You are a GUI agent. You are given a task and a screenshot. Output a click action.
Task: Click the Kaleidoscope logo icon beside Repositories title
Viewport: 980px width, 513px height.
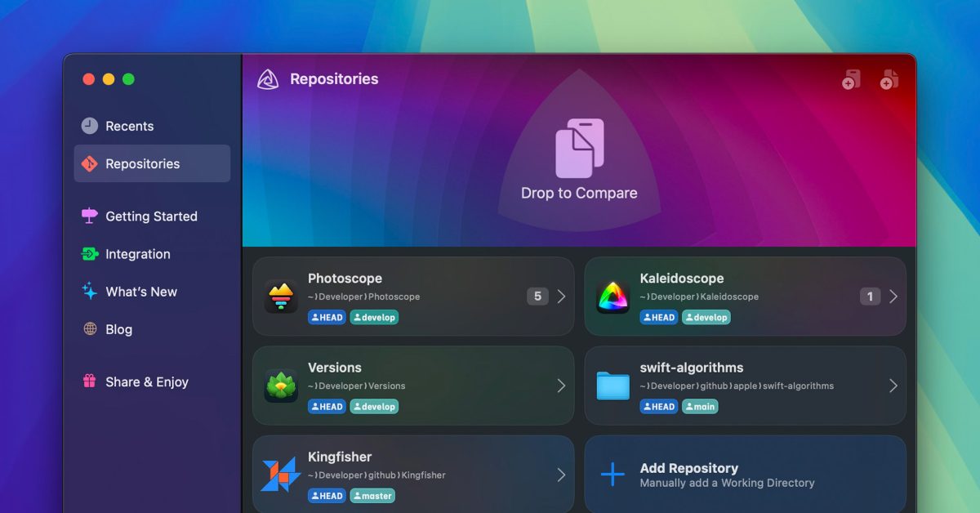click(268, 79)
